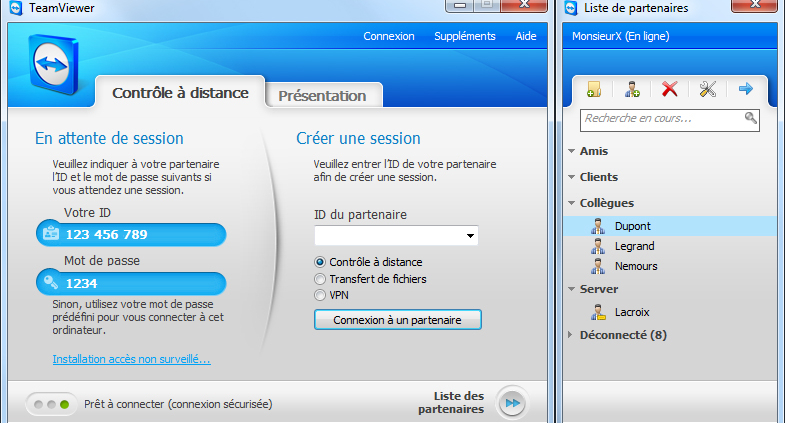Select Lacroix in partner list
Image resolution: width=785 pixels, height=423 pixels.
670,312
